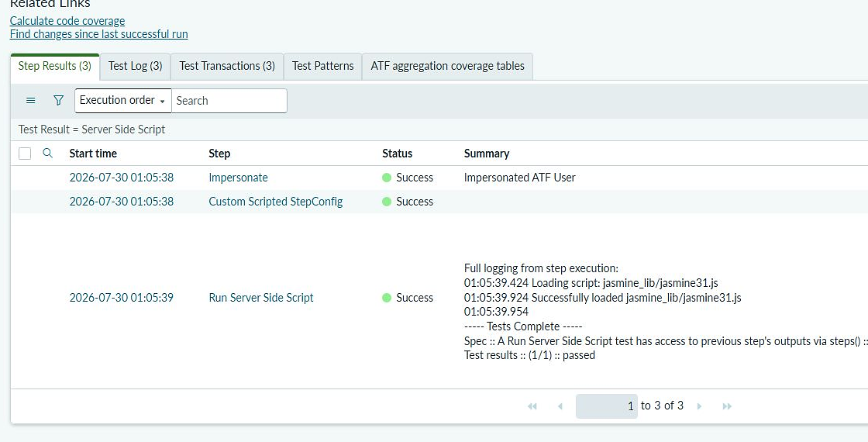Screen dimensions: 868x442
Task: Go to previous page arrow icon
Action: pyautogui.click(x=560, y=406)
